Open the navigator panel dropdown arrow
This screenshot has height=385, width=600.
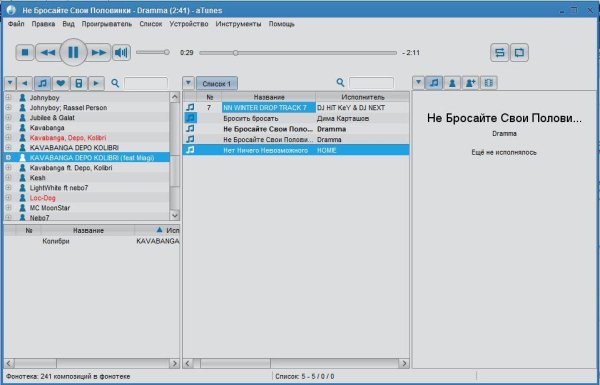point(10,83)
